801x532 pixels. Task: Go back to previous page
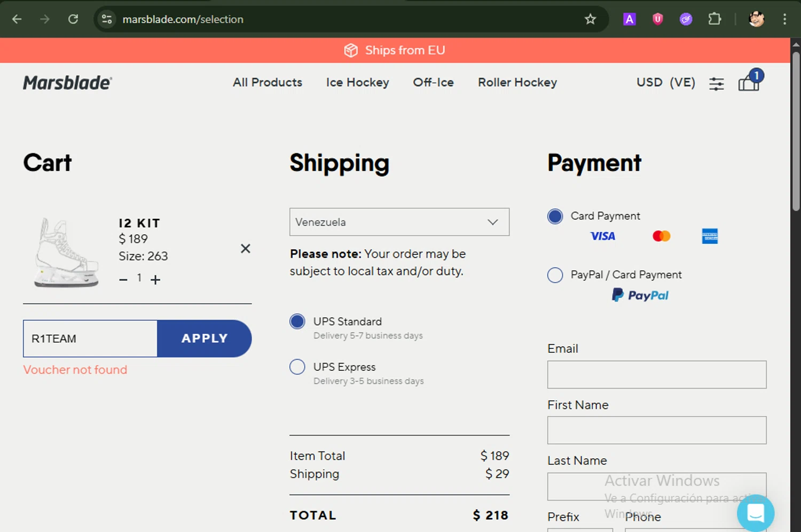point(17,19)
